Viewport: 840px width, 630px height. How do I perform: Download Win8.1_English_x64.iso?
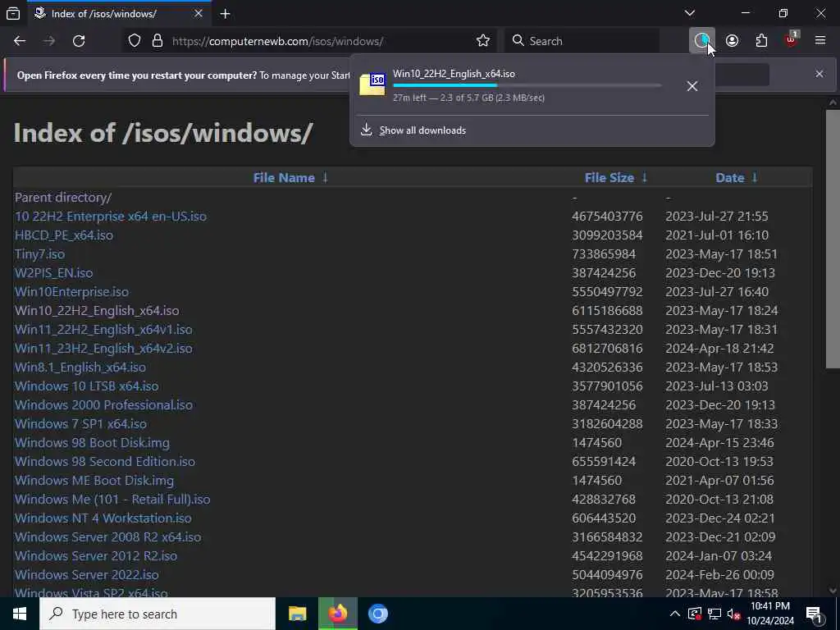[x=80, y=367]
